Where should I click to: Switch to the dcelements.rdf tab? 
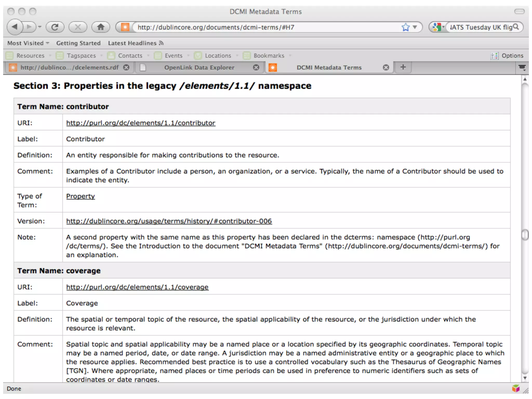(x=69, y=68)
